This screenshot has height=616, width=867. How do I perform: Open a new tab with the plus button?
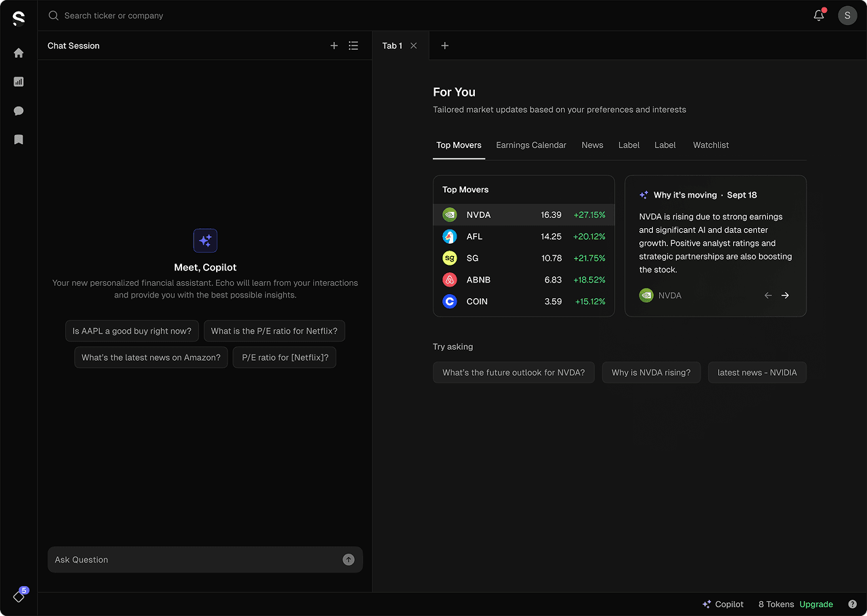pos(445,46)
